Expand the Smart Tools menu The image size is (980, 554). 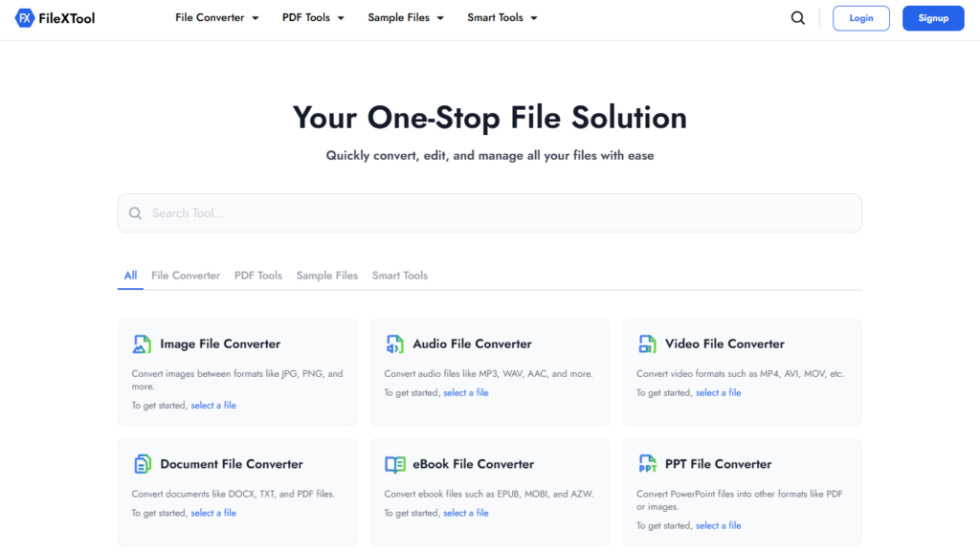tap(502, 17)
